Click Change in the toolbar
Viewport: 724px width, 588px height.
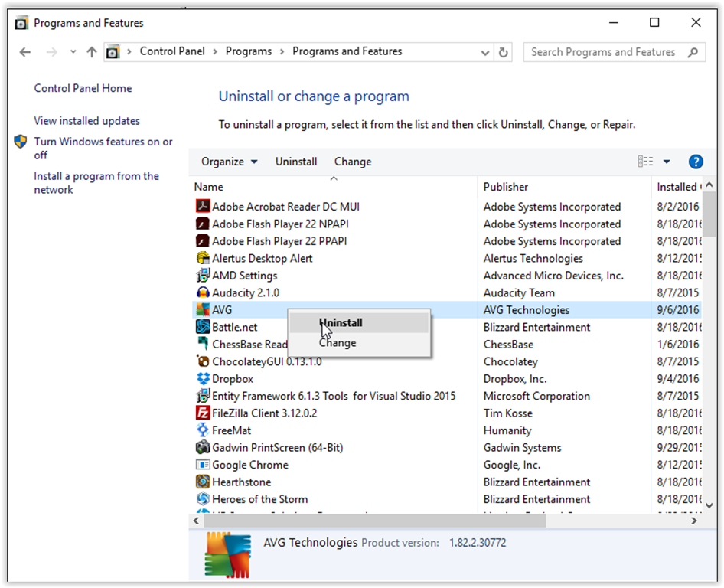pyautogui.click(x=353, y=162)
